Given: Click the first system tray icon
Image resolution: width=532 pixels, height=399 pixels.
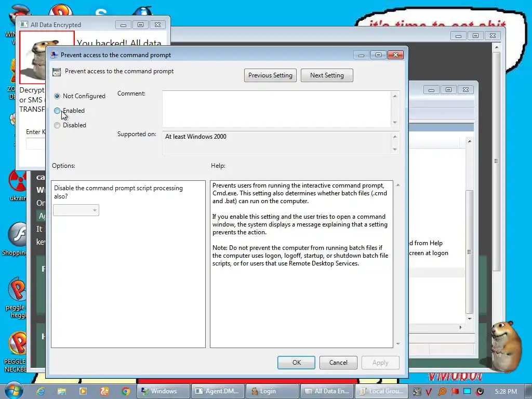Looking at the screenshot, I should 417,392.
